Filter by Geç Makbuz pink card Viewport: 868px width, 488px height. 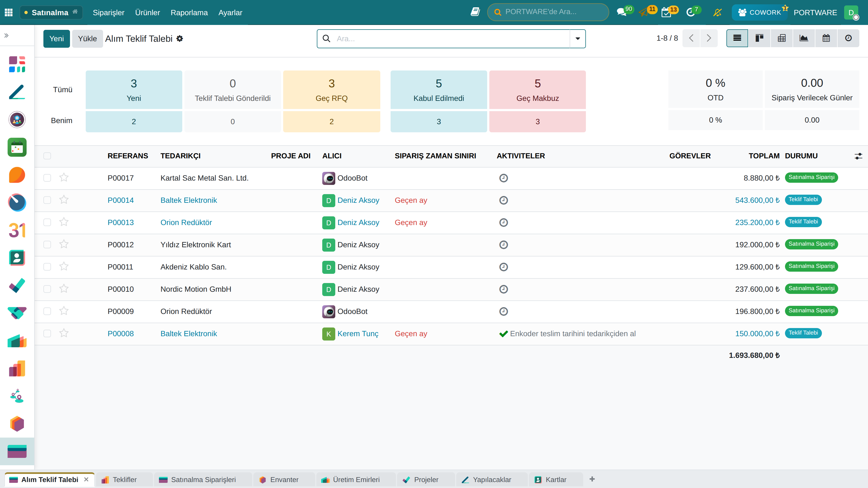(537, 89)
